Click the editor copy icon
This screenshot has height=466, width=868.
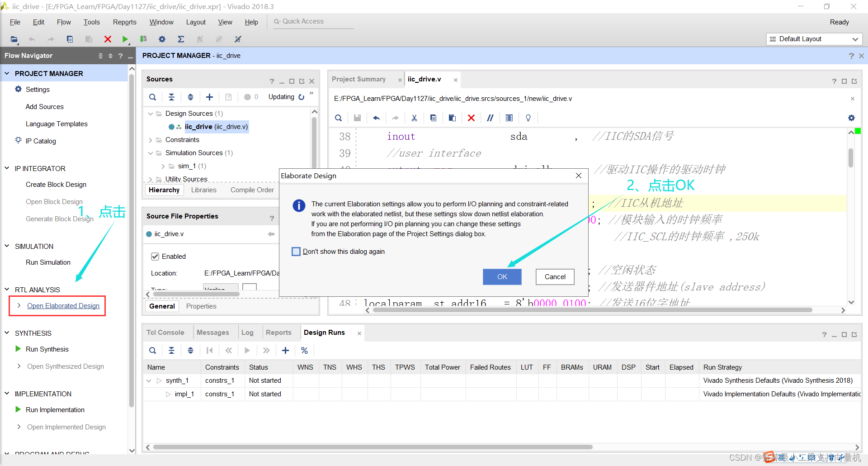tap(433, 118)
